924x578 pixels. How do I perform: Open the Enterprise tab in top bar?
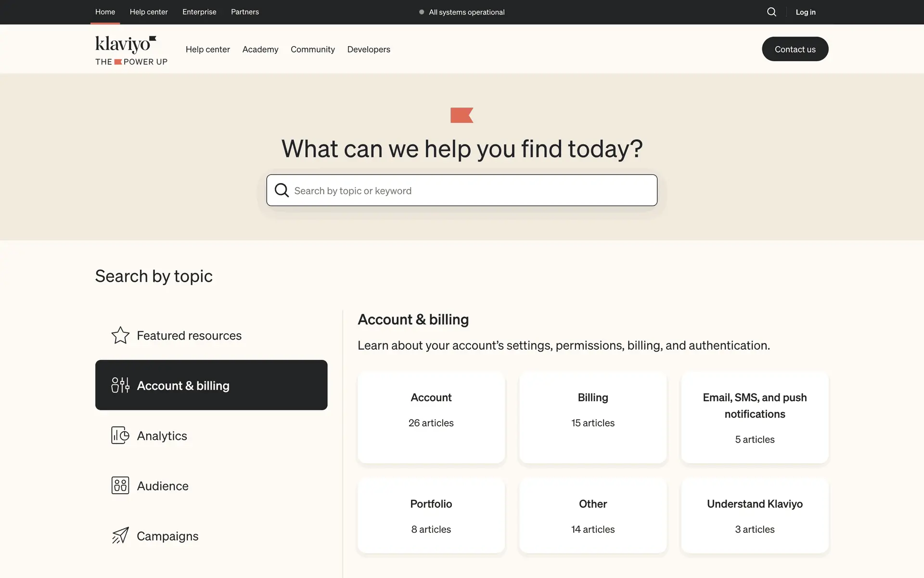click(199, 12)
